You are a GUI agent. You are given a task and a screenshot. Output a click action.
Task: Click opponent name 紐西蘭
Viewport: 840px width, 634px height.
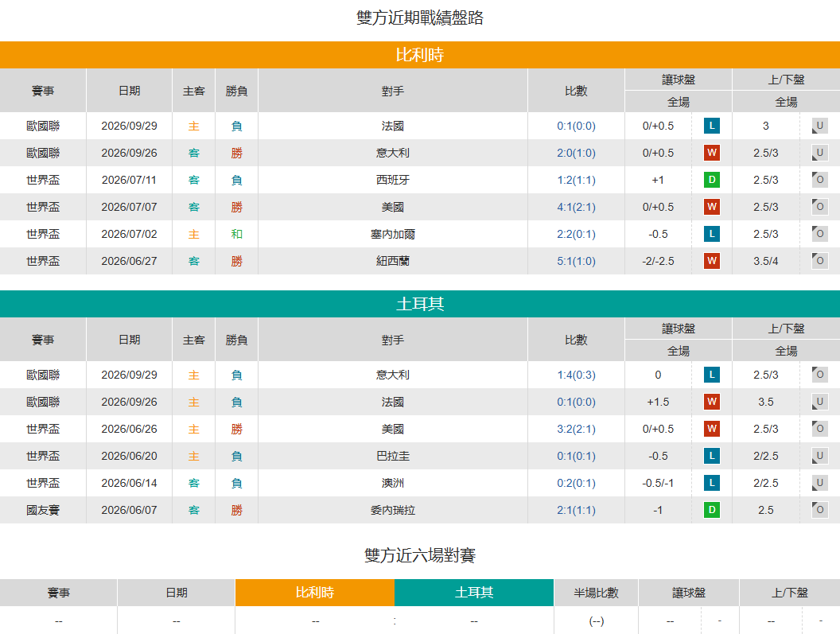click(x=393, y=261)
